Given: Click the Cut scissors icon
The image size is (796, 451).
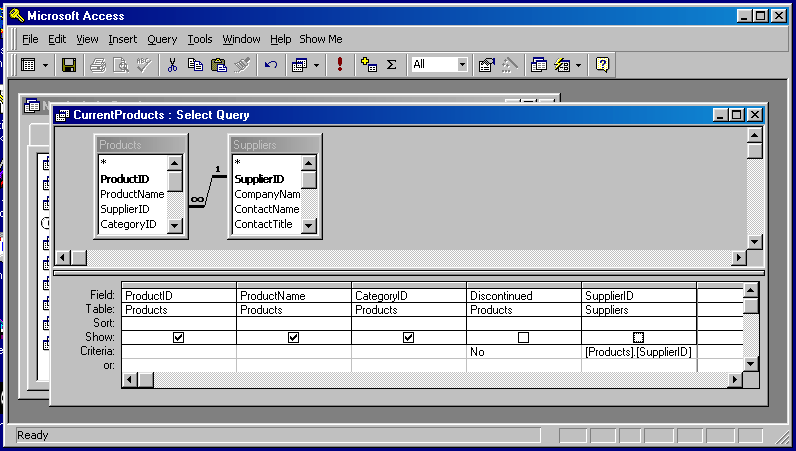Looking at the screenshot, I should (x=172, y=65).
